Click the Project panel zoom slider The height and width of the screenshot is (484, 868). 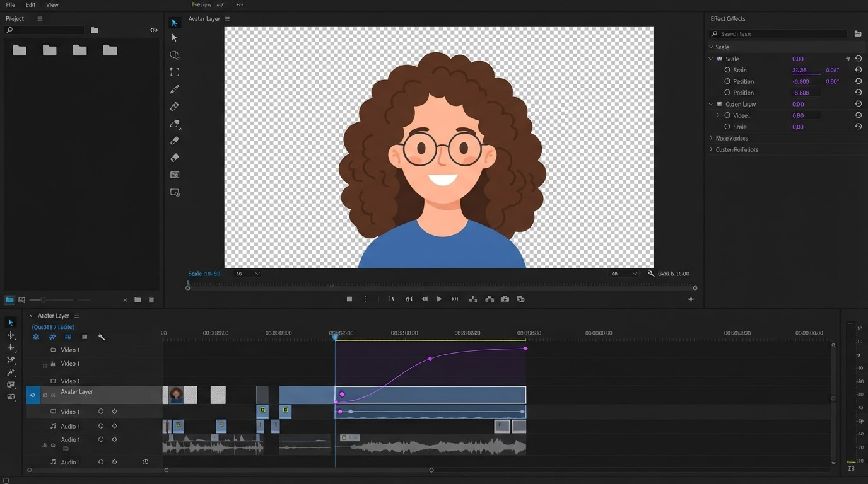43,300
